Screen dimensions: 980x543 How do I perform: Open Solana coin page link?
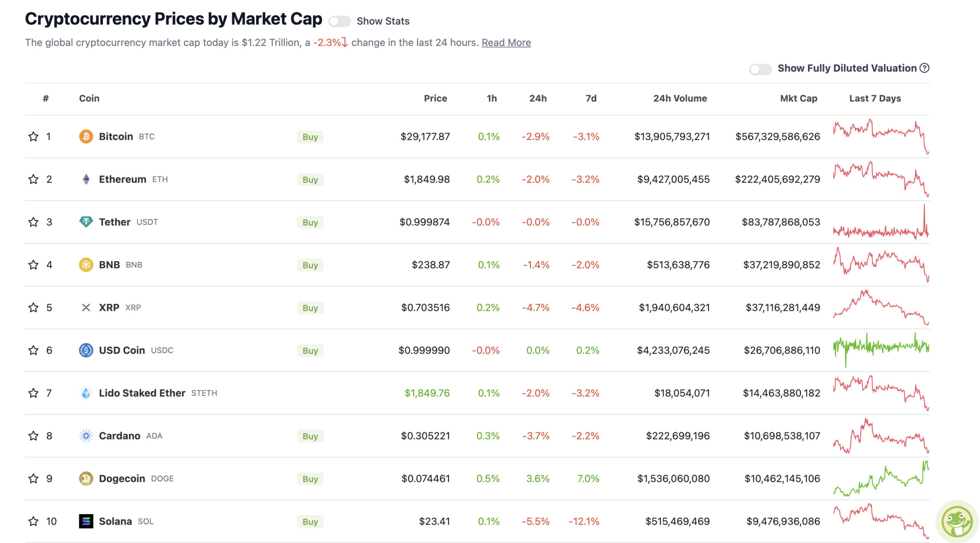pyautogui.click(x=115, y=521)
